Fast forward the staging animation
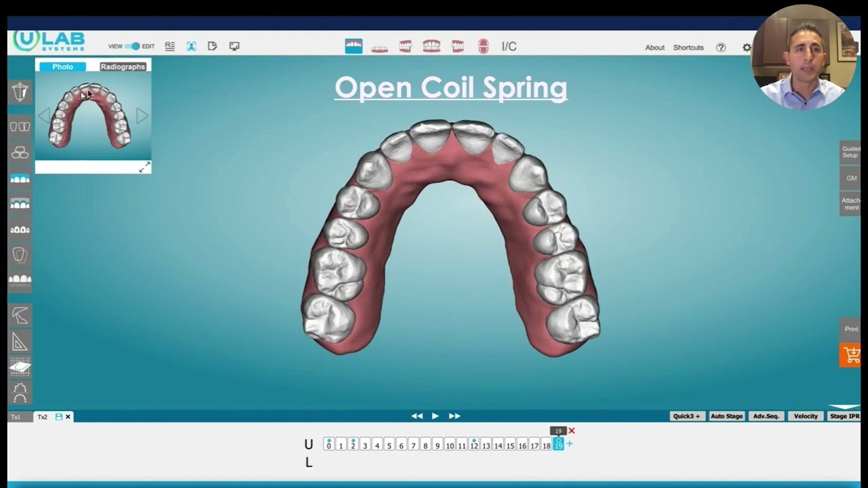This screenshot has height=488, width=868. tap(454, 416)
